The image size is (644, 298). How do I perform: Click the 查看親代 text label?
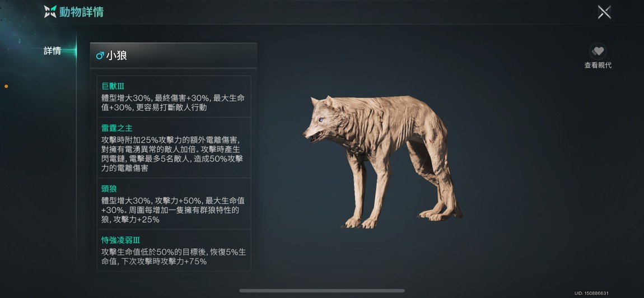[x=598, y=66]
